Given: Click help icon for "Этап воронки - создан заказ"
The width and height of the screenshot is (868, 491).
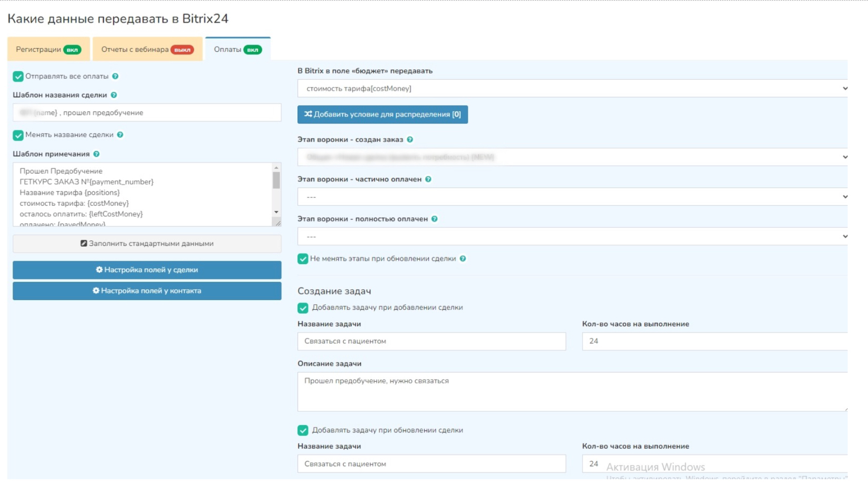Looking at the screenshot, I should pyautogui.click(x=410, y=140).
